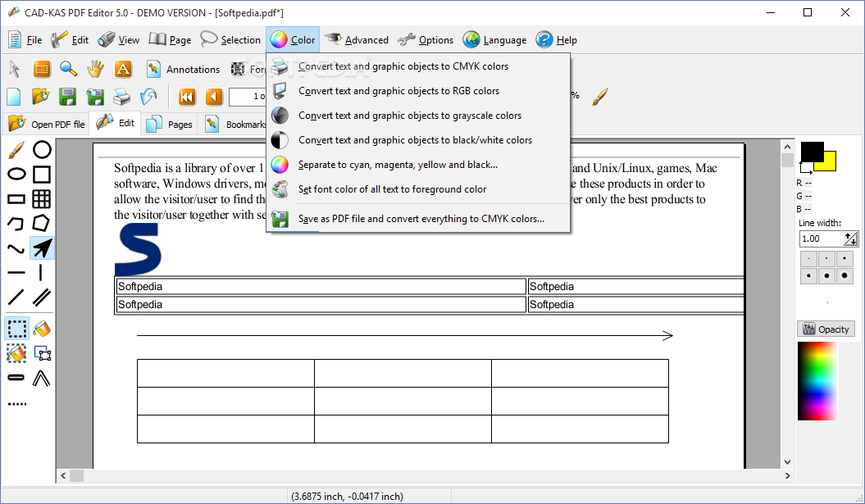Convert text and graphics to CMYK colors
865x504 pixels.
click(x=417, y=66)
